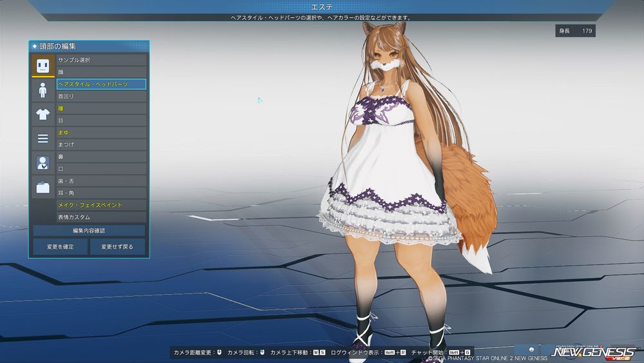Open the three-line list menu icon

pos(43,139)
